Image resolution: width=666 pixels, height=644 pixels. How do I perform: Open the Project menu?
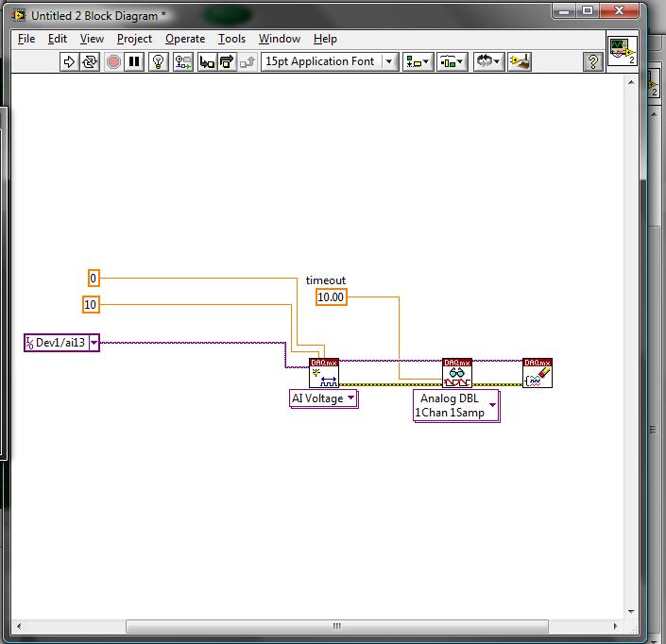coord(134,39)
